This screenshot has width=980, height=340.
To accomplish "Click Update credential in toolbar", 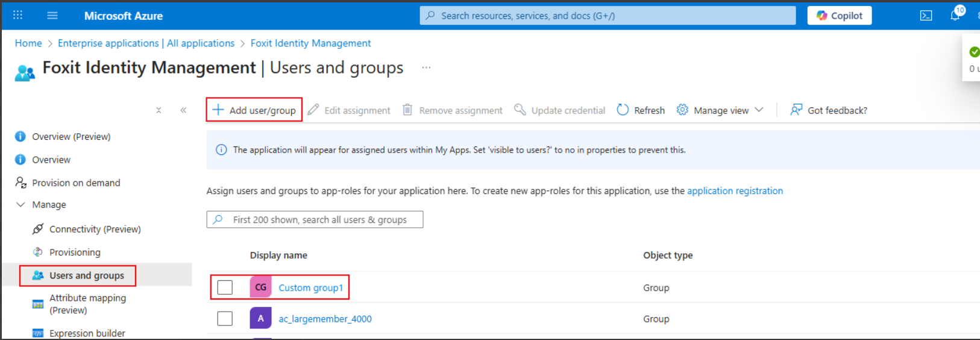I will pyautogui.click(x=560, y=110).
